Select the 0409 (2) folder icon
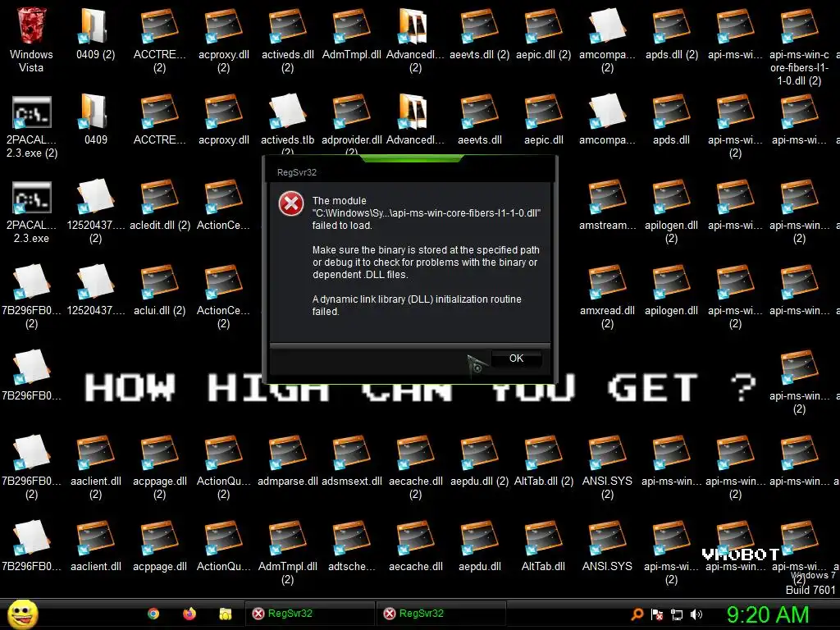 (x=95, y=34)
